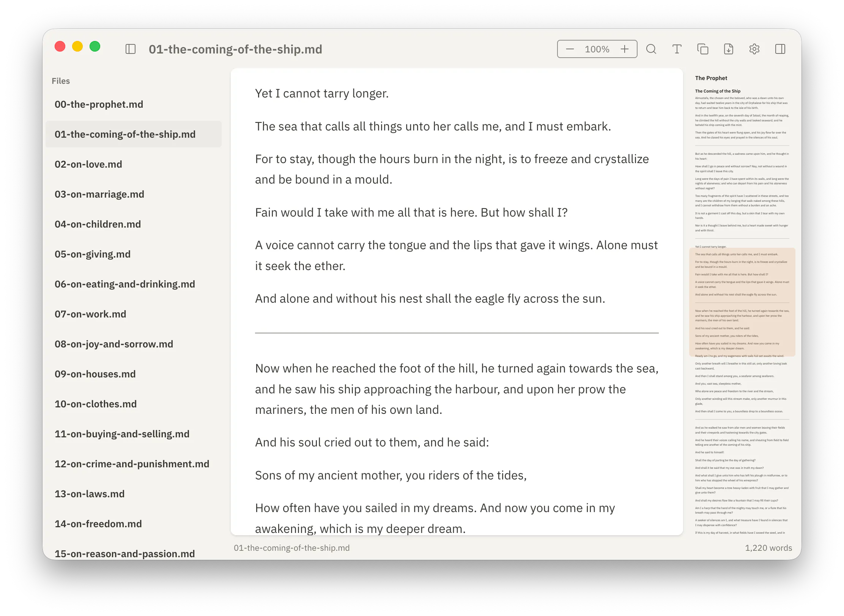Open 06-on-eating-and-drinking.md file
Screen dimensions: 844x616
(134, 284)
